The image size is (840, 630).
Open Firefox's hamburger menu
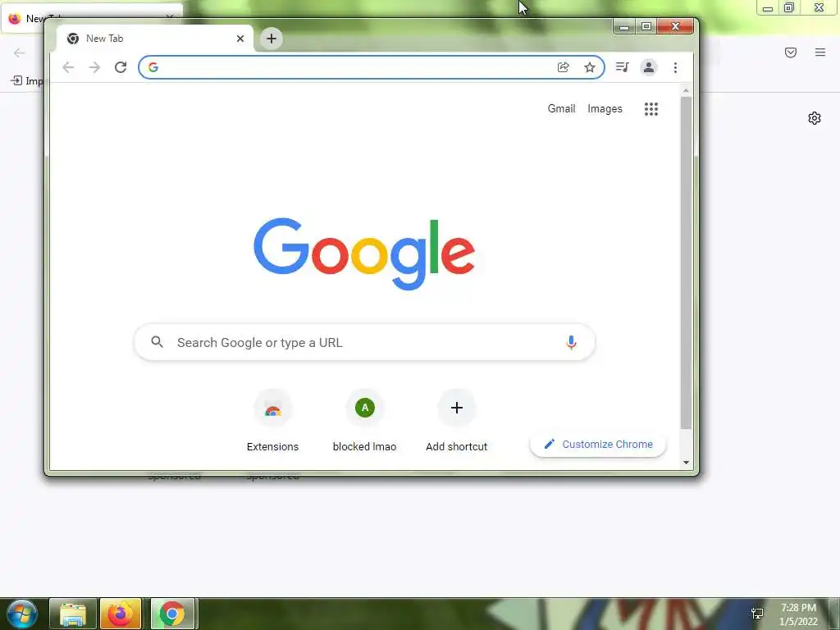point(820,52)
